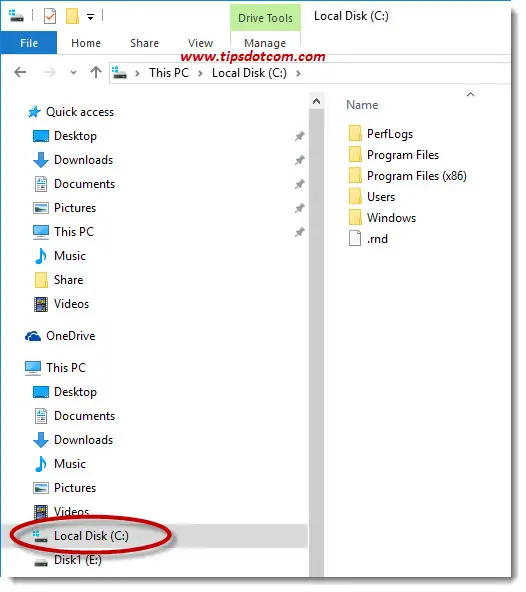Expand the chevron after Local Disk (C:)

coord(298,73)
